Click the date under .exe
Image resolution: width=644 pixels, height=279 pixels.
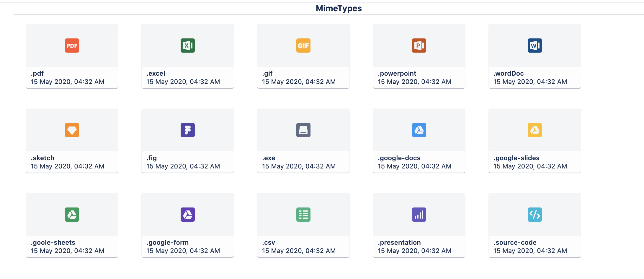click(x=299, y=166)
